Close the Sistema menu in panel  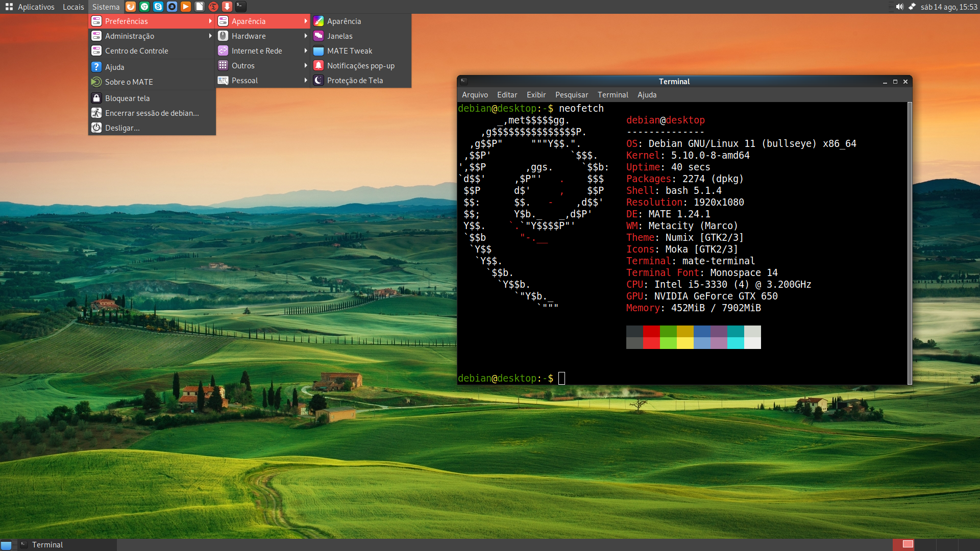point(106,7)
